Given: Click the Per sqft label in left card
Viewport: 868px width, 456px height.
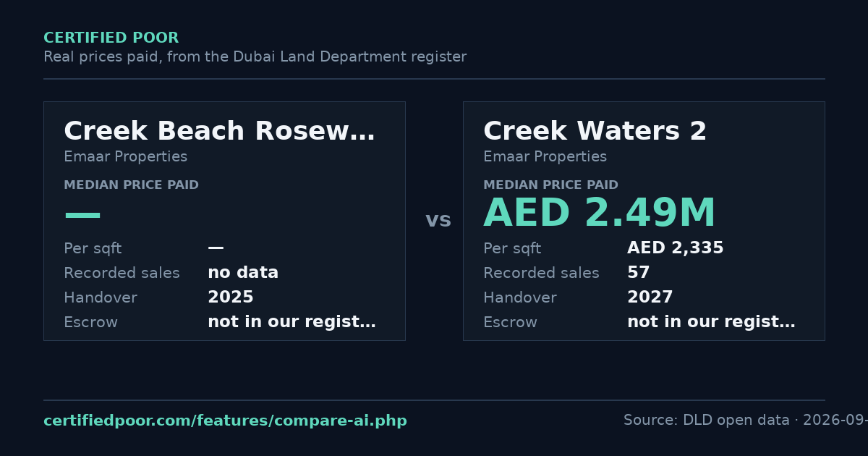Looking at the screenshot, I should coord(93,249).
